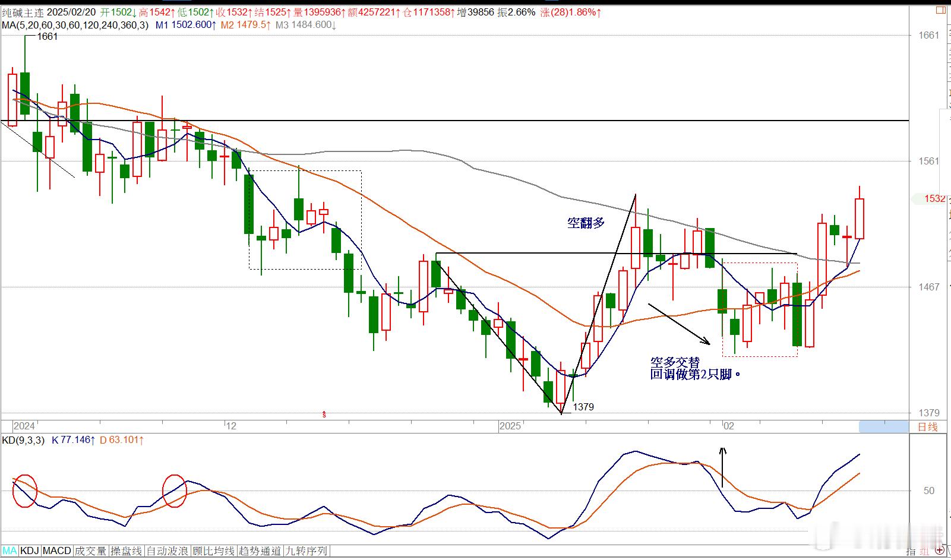Image resolution: width=951 pixels, height=560 pixels.
Task: Click the 12 month marker on timeline
Action: [x=231, y=426]
